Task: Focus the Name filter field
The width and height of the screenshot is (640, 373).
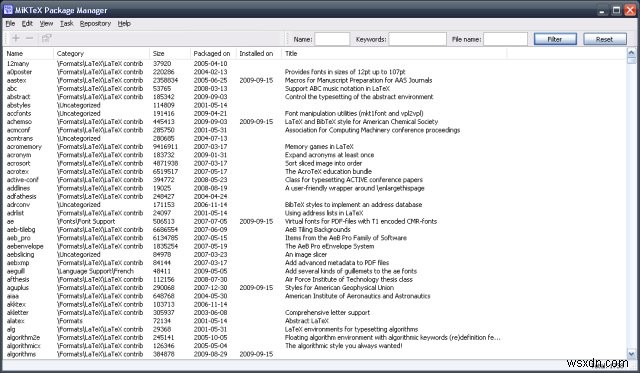Action: [332, 39]
